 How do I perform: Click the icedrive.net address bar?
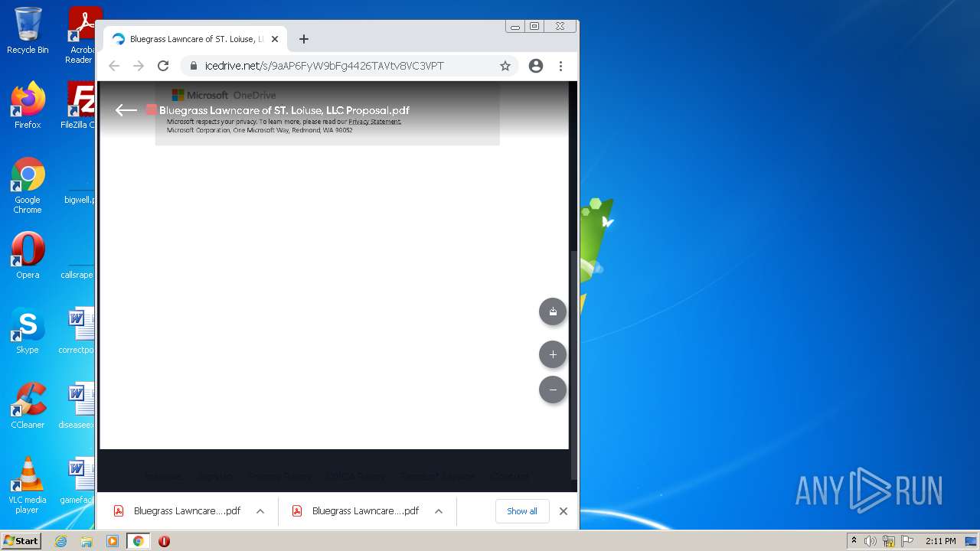[348, 66]
